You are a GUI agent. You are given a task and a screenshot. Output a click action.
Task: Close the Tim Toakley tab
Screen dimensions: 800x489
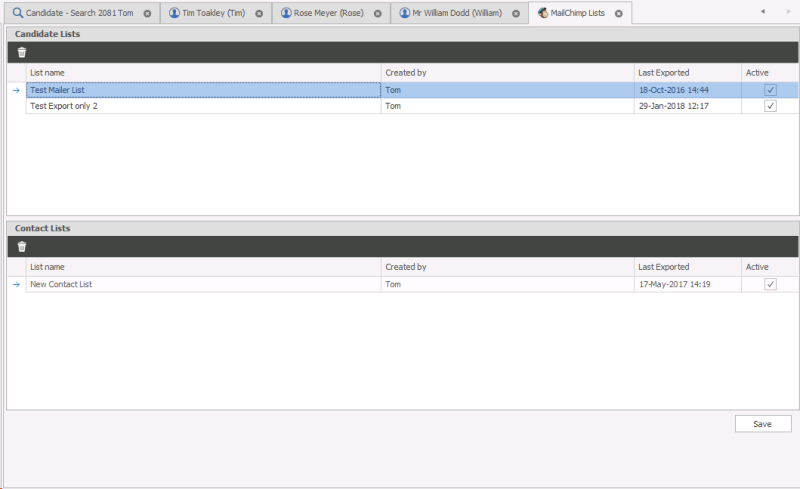pos(259,14)
